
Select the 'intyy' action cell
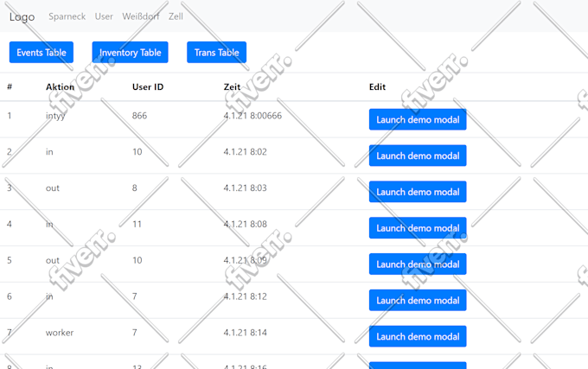pyautogui.click(x=55, y=116)
